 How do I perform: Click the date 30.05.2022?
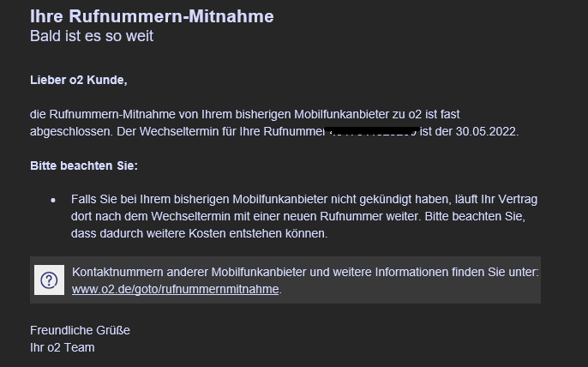486,131
